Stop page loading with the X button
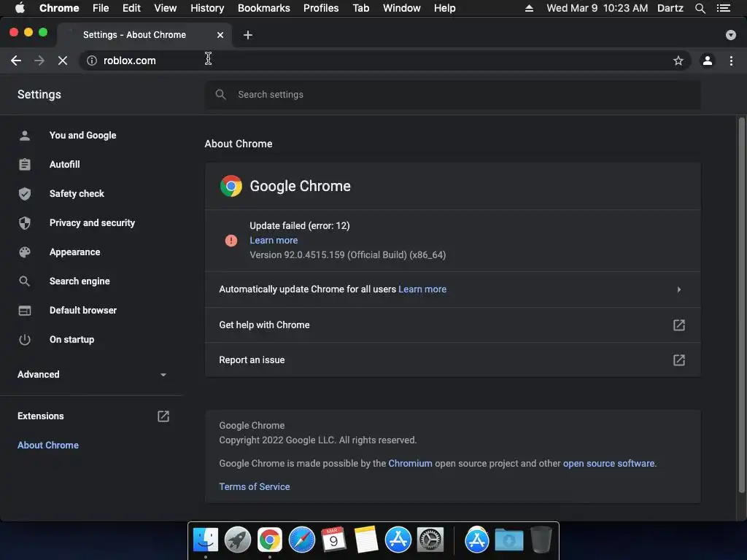The image size is (747, 560). coord(63,61)
